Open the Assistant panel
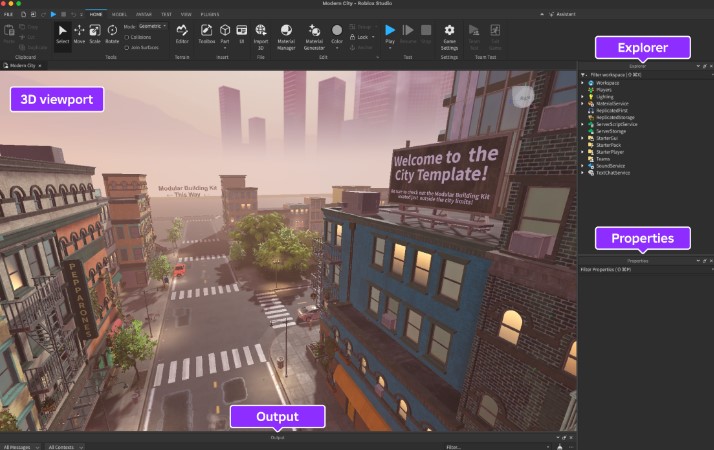 (562, 14)
